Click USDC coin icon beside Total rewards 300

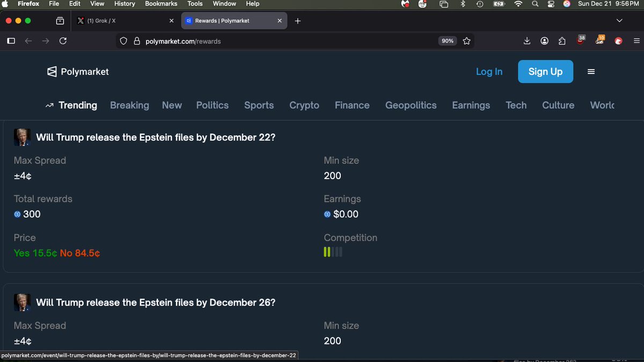coord(17,214)
